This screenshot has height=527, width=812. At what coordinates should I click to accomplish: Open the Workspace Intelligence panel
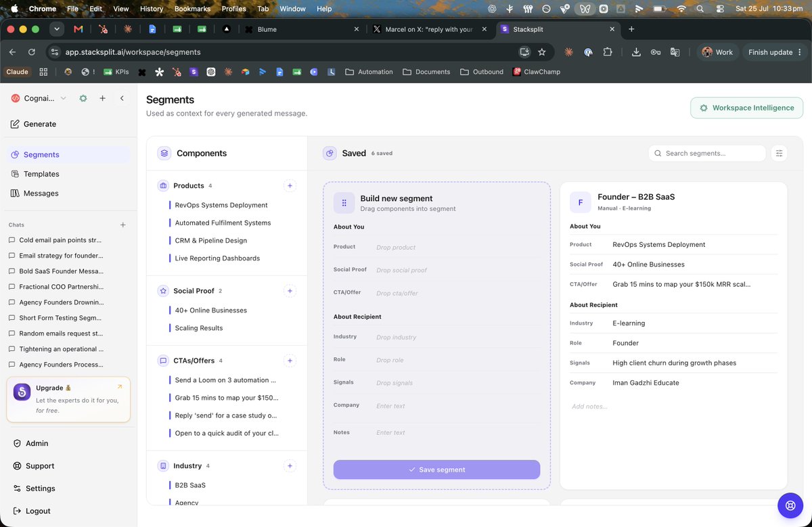click(746, 108)
